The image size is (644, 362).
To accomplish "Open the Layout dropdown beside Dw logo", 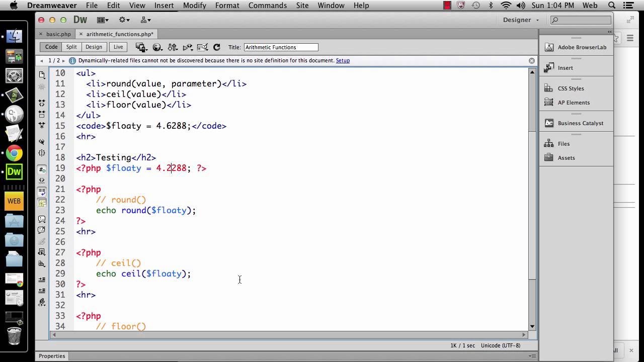I will coord(103,20).
